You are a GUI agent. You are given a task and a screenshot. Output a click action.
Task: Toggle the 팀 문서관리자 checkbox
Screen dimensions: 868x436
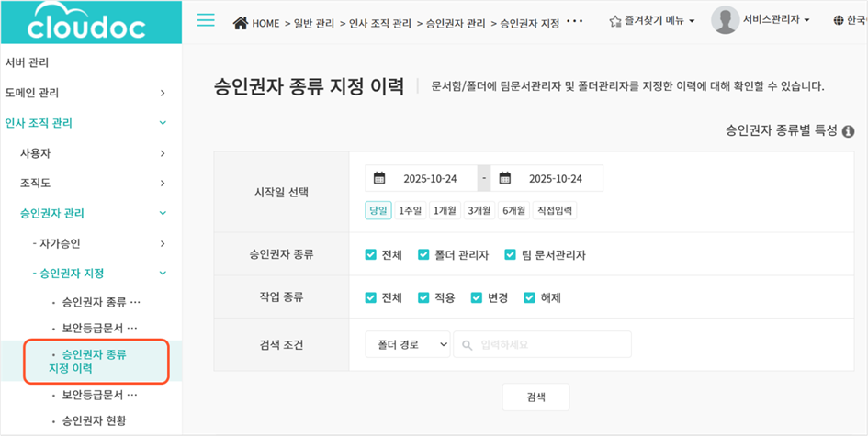coord(502,255)
